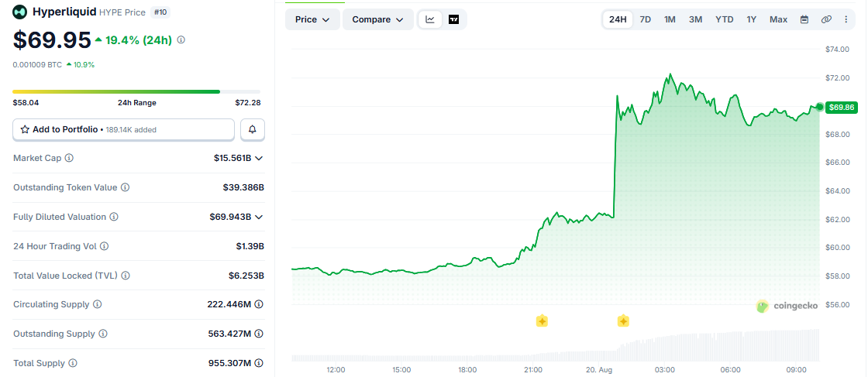Select the Max time range tab
This screenshot has width=868, height=377.
[x=778, y=19]
